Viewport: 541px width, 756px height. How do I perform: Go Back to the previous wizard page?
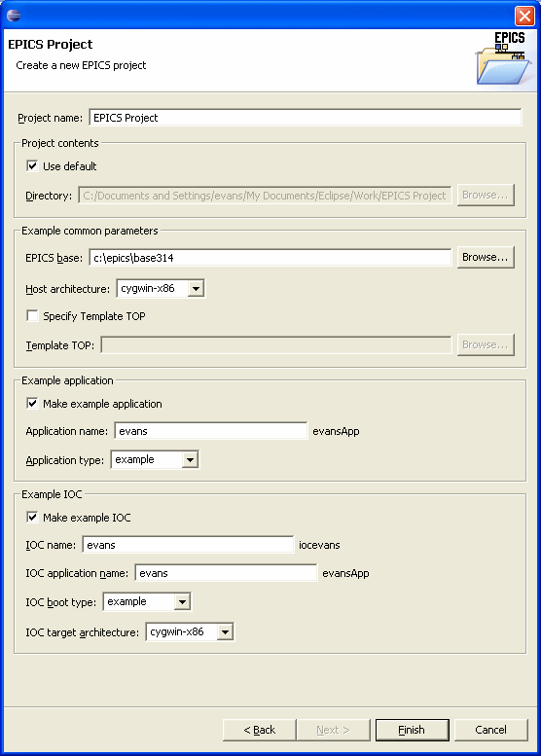click(x=260, y=730)
